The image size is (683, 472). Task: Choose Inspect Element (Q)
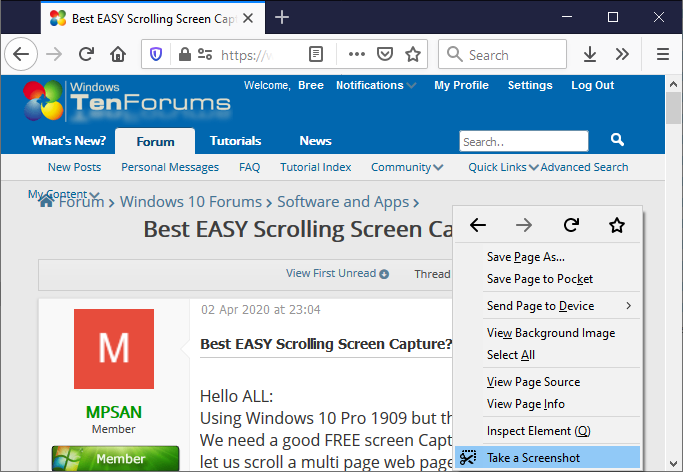click(548, 431)
